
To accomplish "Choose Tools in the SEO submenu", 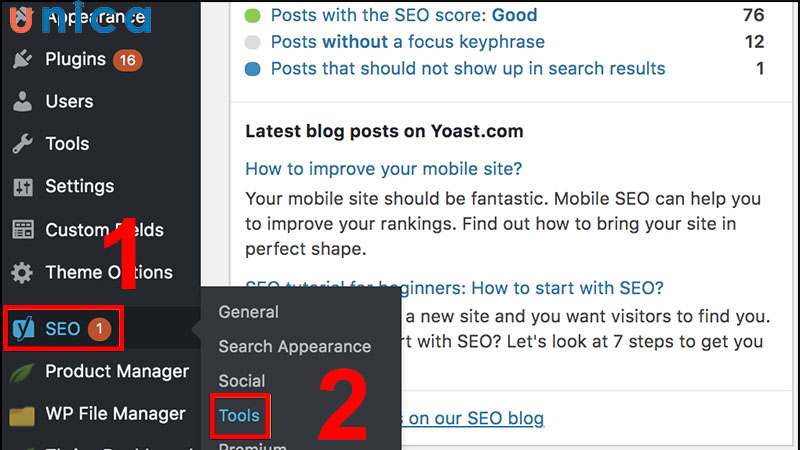I will (x=239, y=416).
